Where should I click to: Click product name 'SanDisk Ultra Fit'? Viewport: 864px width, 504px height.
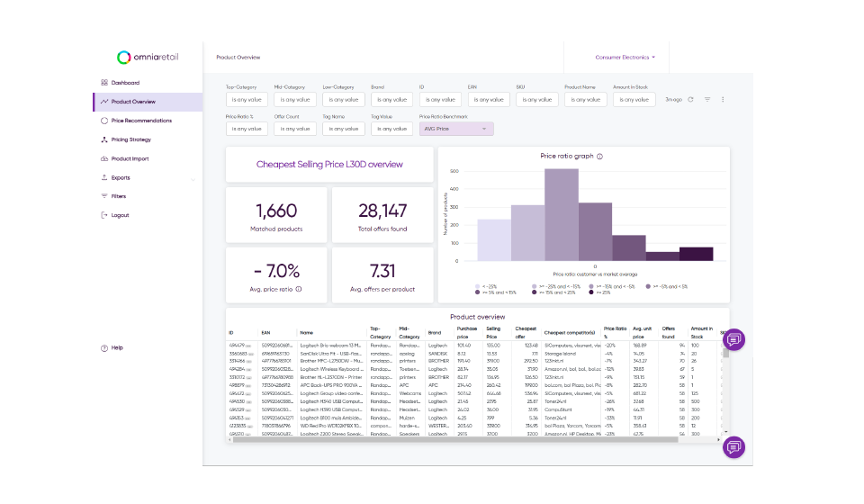330,354
